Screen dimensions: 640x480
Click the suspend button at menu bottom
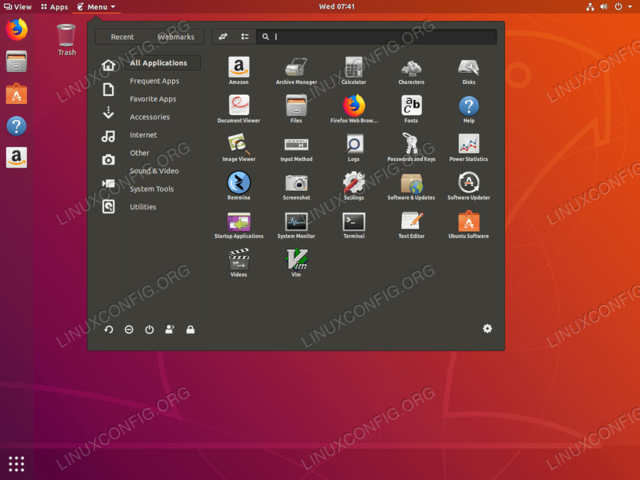point(129,329)
